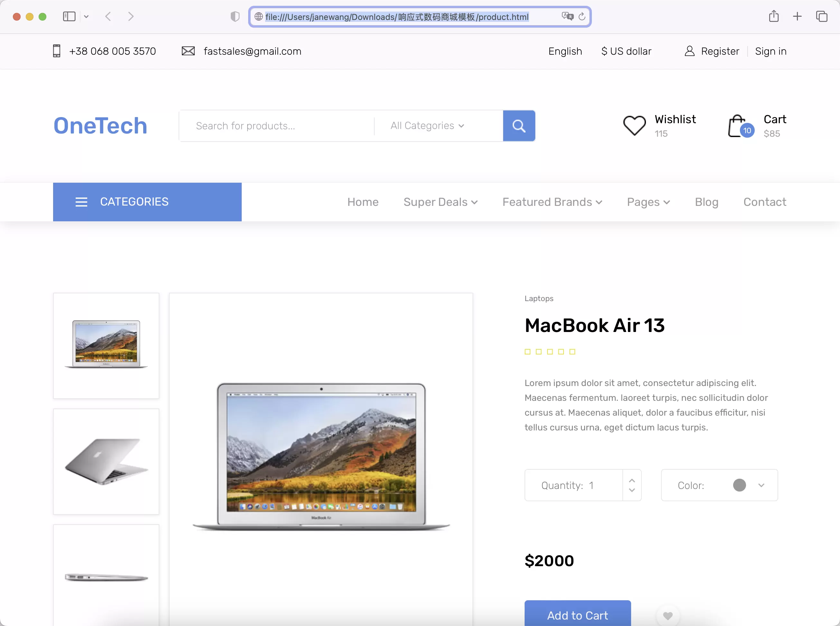This screenshot has height=626, width=840.
Task: Click the fastsales@gmail.com email
Action: 252,51
